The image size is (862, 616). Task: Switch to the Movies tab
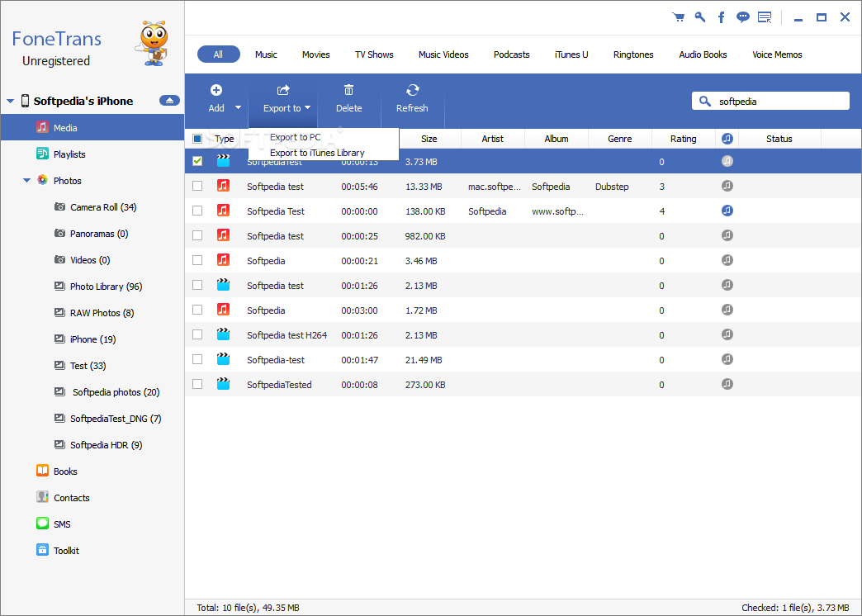[x=316, y=54]
